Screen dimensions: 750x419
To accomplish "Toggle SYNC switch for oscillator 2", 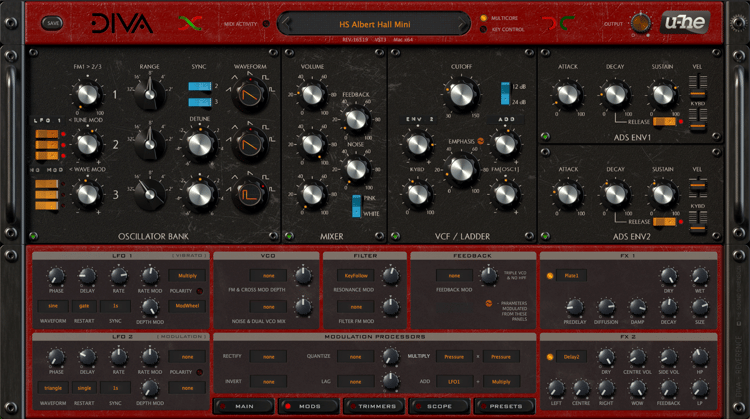I will click(x=200, y=86).
